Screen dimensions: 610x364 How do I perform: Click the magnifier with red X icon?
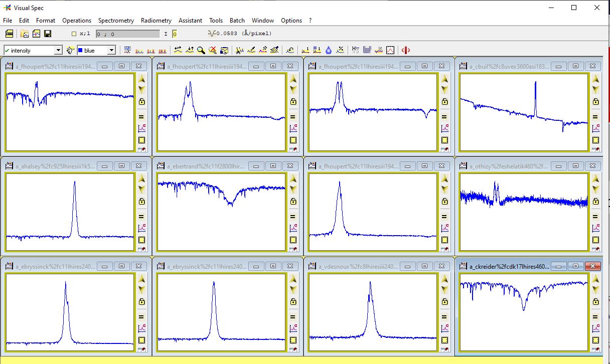212,50
